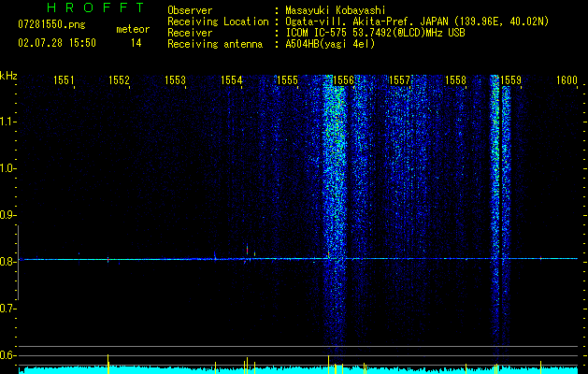Image resolution: width=588 pixels, height=374 pixels.
Task: Click the 'meteor' count label
Action: (x=133, y=29)
